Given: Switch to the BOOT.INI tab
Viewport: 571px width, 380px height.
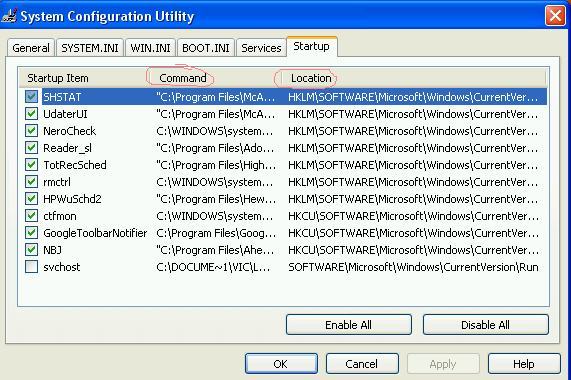Looking at the screenshot, I should tap(206, 48).
